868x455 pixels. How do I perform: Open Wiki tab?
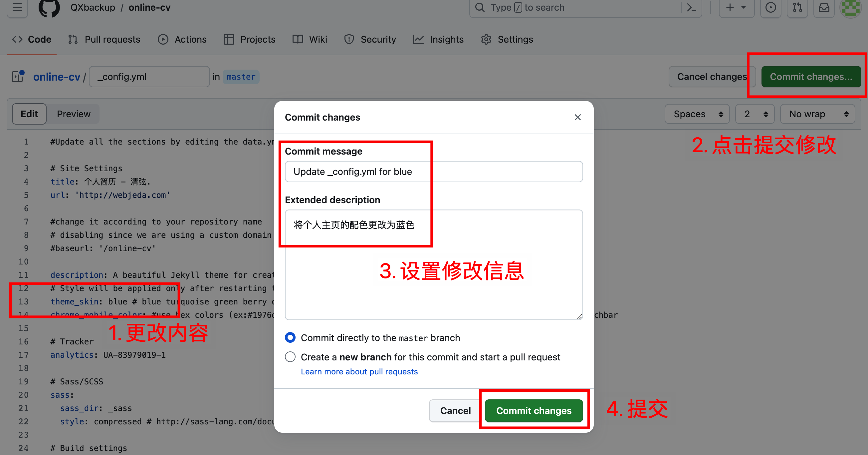tap(311, 39)
